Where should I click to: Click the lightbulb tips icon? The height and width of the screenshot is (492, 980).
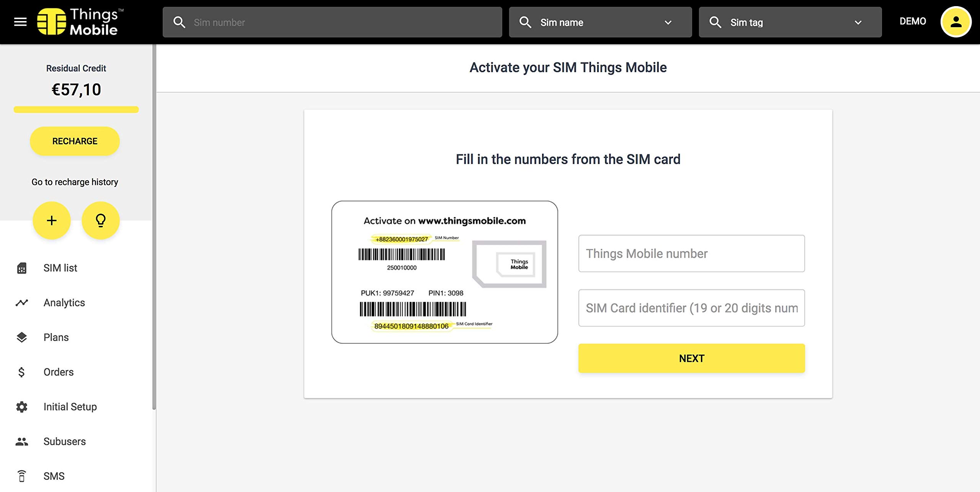click(100, 221)
